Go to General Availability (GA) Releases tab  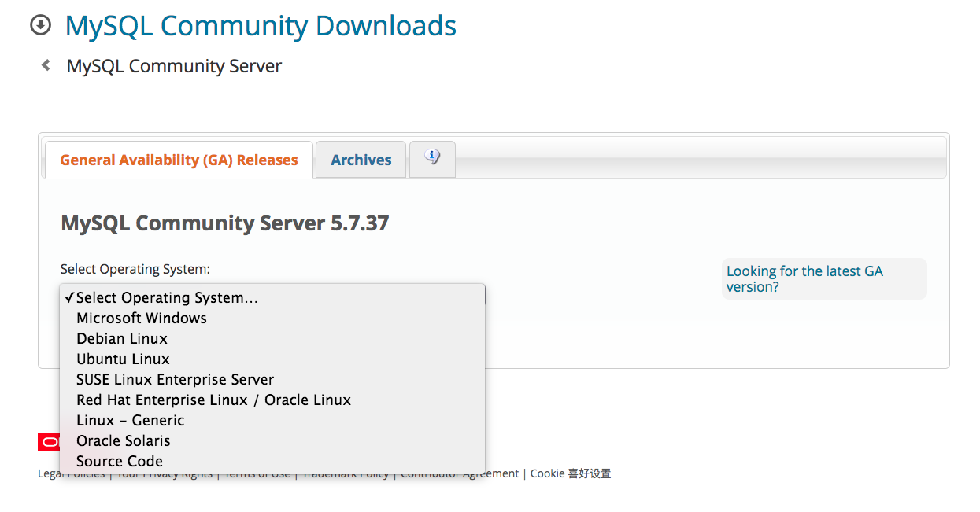point(179,160)
